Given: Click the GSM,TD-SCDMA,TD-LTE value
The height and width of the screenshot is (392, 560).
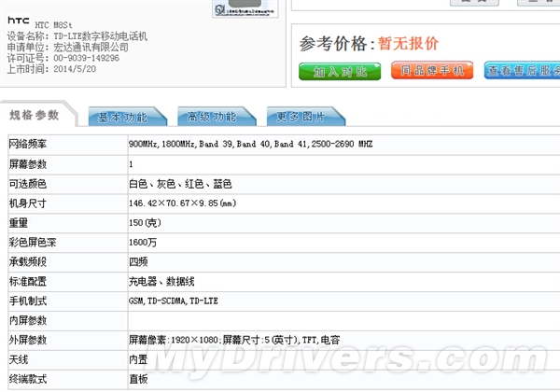Looking at the screenshot, I should [x=174, y=301].
